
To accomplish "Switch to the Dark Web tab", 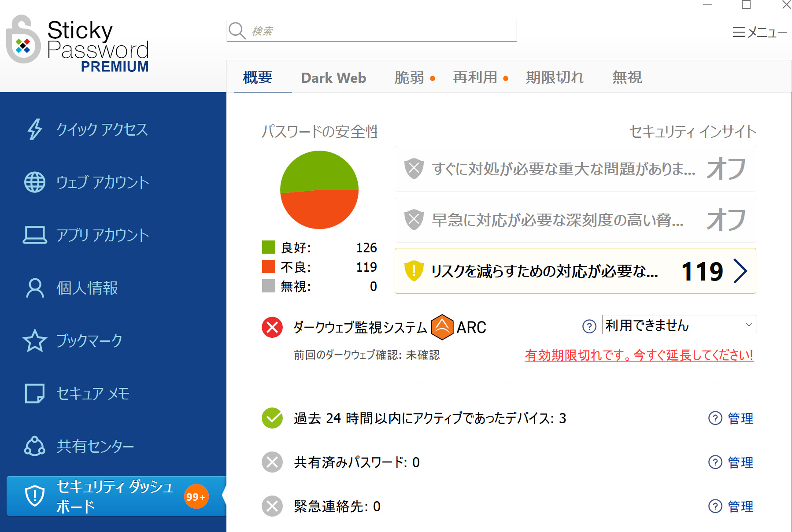I will (x=333, y=78).
